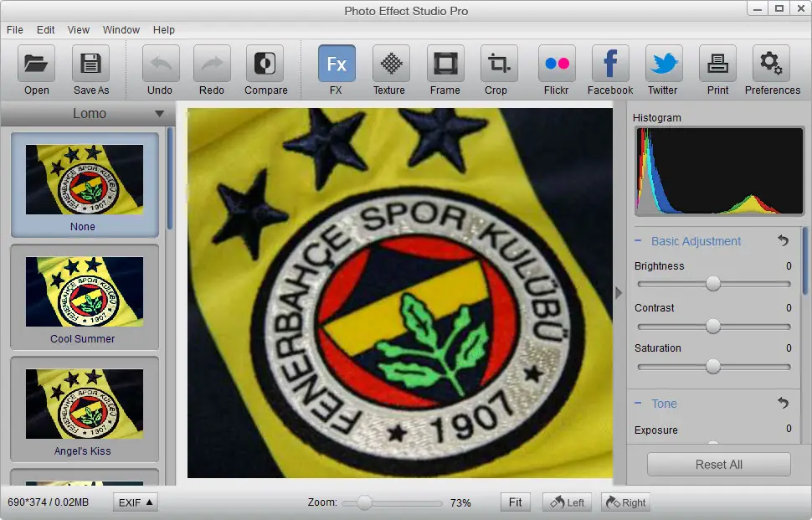This screenshot has height=520, width=812.
Task: Apply the Angel's Kiss effect thumbnail
Action: coord(85,409)
